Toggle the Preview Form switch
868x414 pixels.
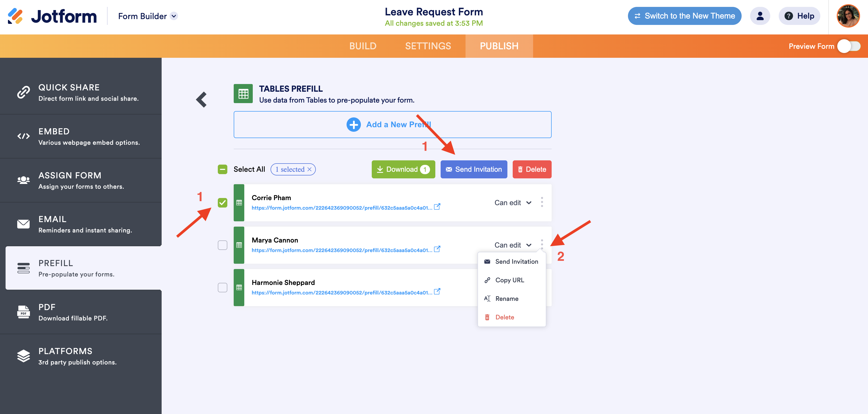pyautogui.click(x=849, y=46)
